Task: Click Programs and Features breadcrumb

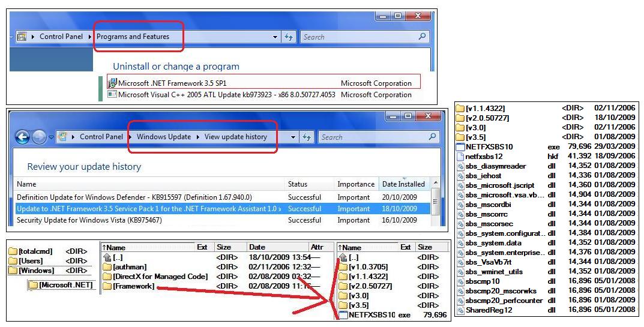Action: pos(133,37)
